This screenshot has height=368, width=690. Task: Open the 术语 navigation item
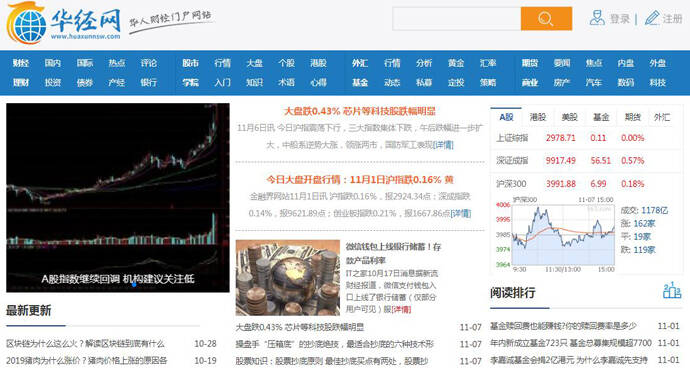click(286, 82)
